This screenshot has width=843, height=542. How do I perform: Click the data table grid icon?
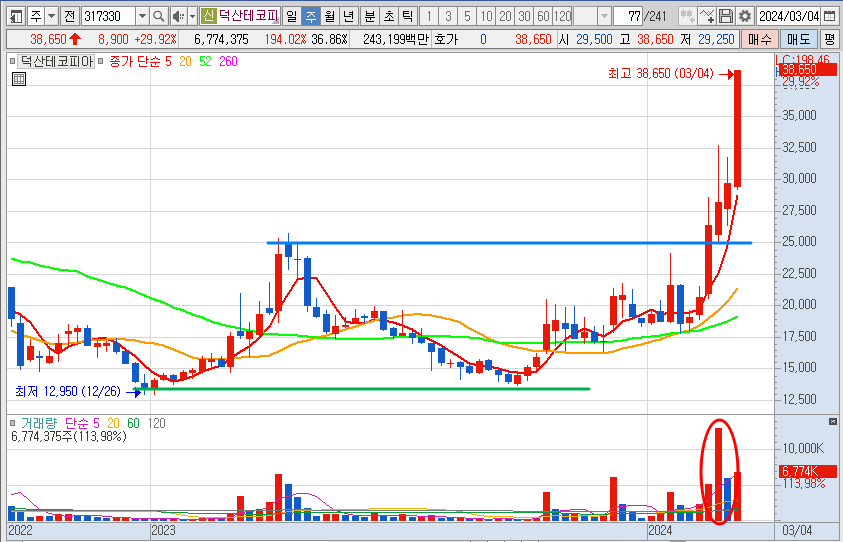[19, 79]
